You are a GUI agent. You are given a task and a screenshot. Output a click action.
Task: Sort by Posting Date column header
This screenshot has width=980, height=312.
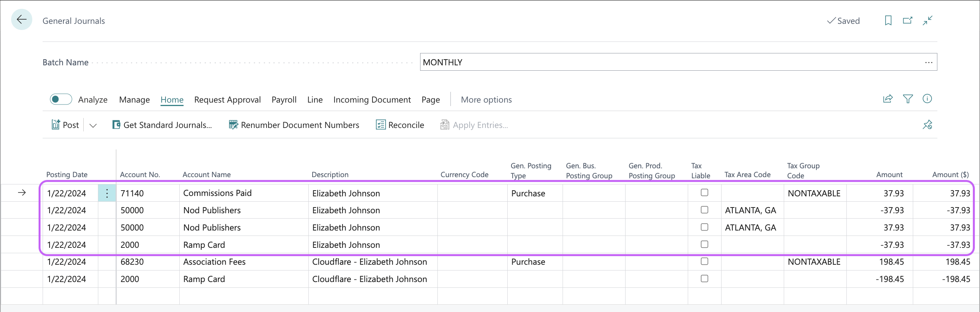[x=67, y=174]
